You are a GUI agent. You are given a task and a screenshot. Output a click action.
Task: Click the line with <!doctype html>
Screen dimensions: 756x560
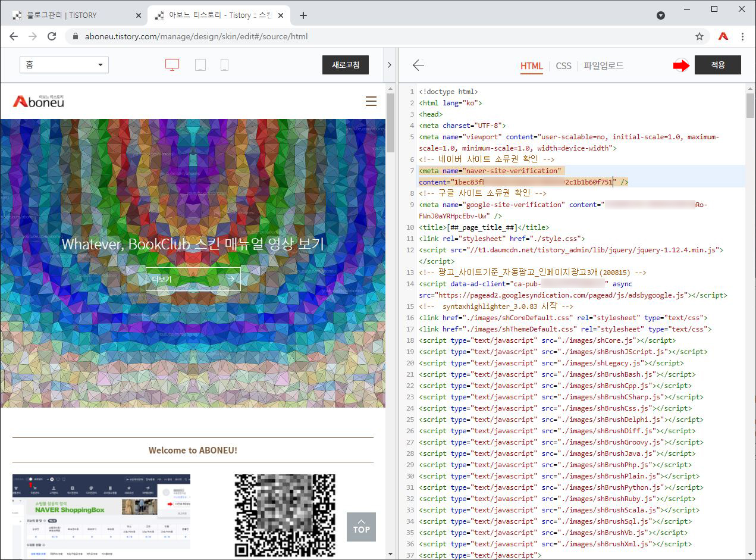pos(448,92)
